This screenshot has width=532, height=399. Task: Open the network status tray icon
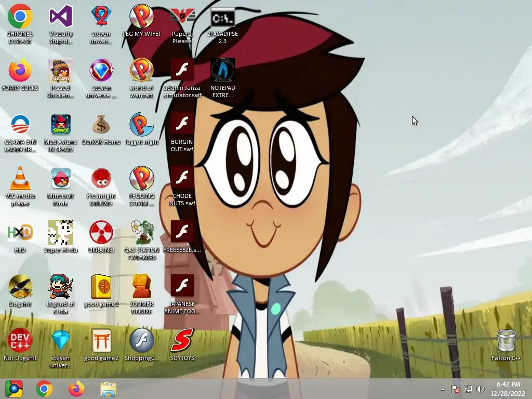(x=468, y=389)
